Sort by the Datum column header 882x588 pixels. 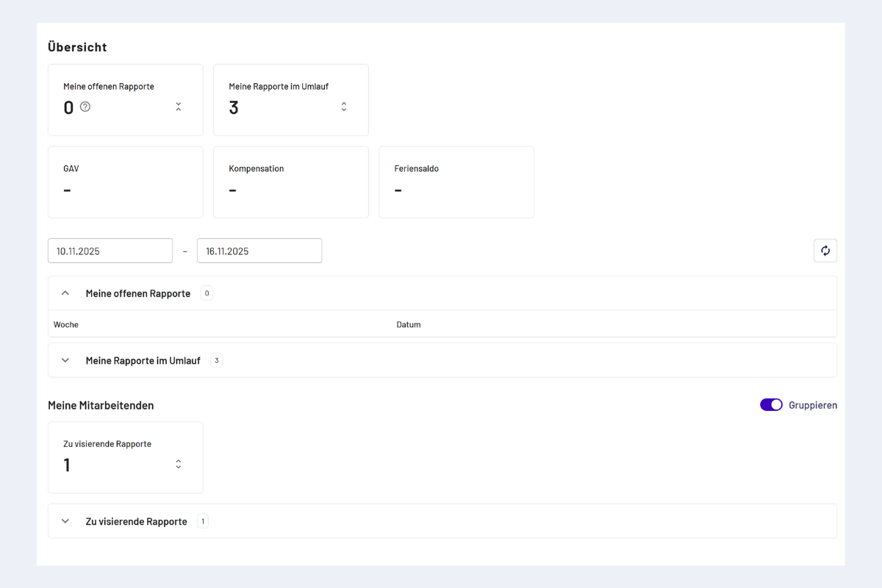tap(409, 324)
